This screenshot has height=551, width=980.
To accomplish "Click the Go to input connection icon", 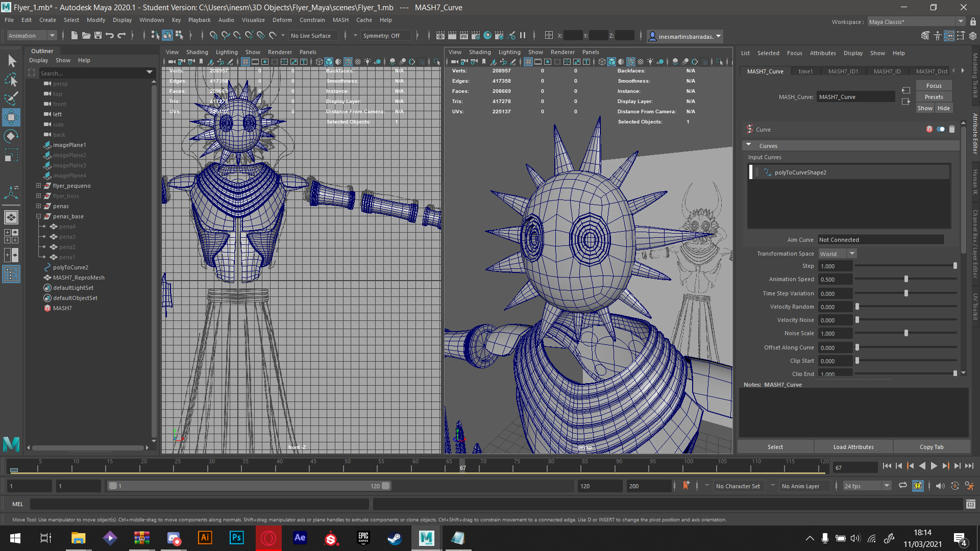I will [906, 90].
